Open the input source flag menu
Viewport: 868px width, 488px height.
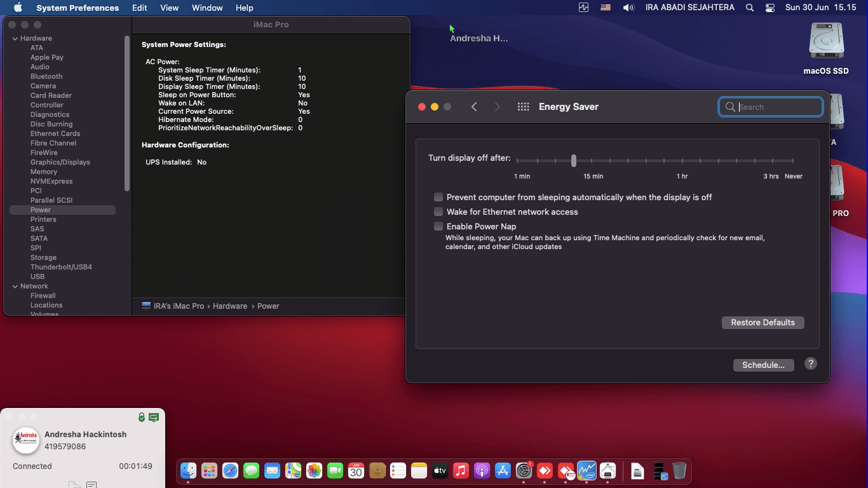click(x=606, y=8)
